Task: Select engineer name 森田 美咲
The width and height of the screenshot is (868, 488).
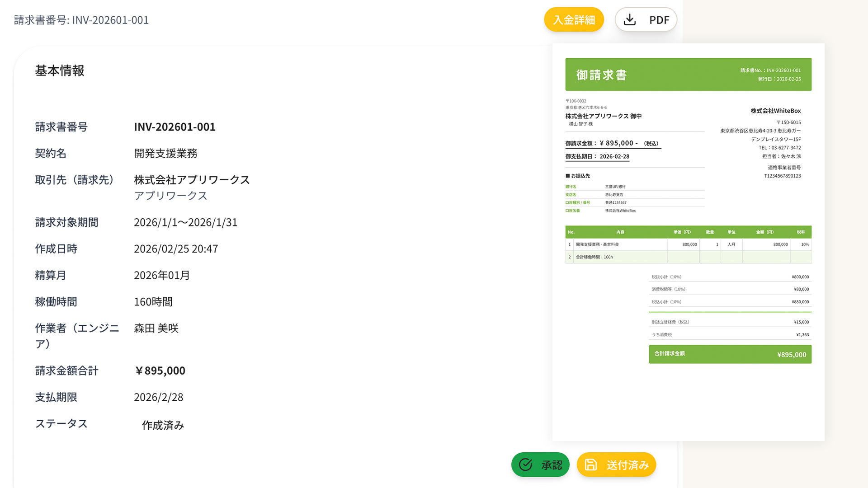Action: coord(156,328)
